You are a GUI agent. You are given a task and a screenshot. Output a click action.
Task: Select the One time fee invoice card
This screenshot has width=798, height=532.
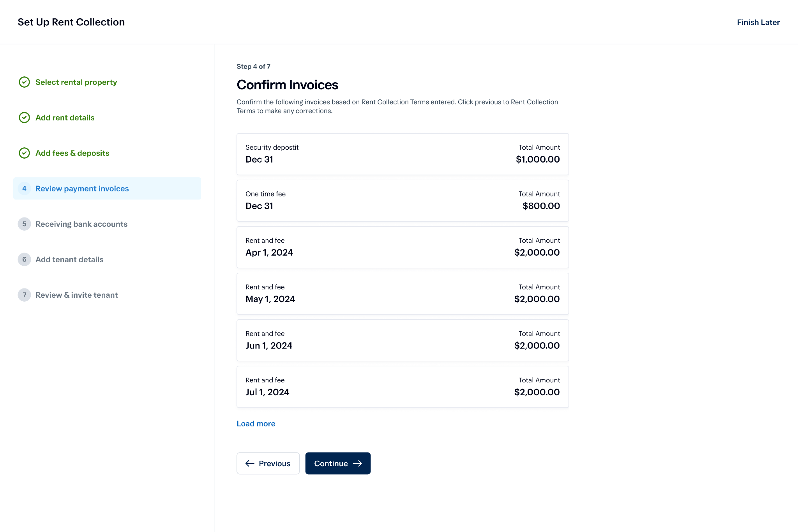pyautogui.click(x=403, y=200)
